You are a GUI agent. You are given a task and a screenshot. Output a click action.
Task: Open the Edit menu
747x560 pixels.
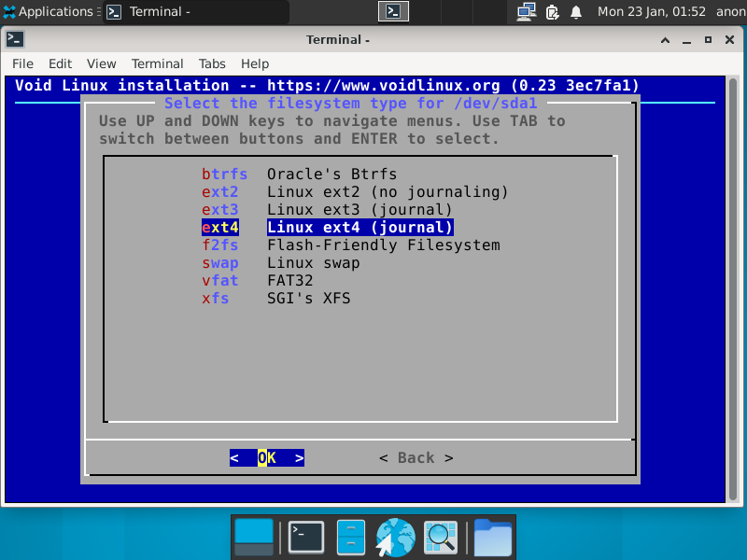click(60, 63)
